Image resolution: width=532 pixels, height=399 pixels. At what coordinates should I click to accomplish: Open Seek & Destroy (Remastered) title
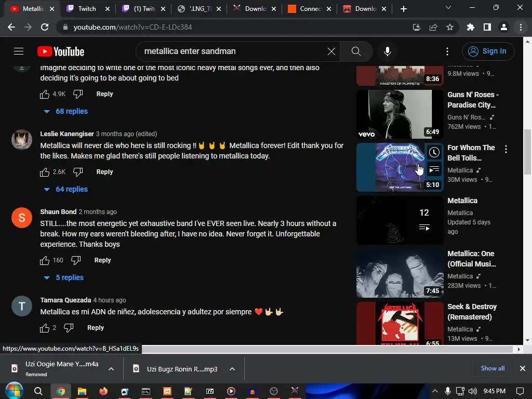[x=472, y=312]
